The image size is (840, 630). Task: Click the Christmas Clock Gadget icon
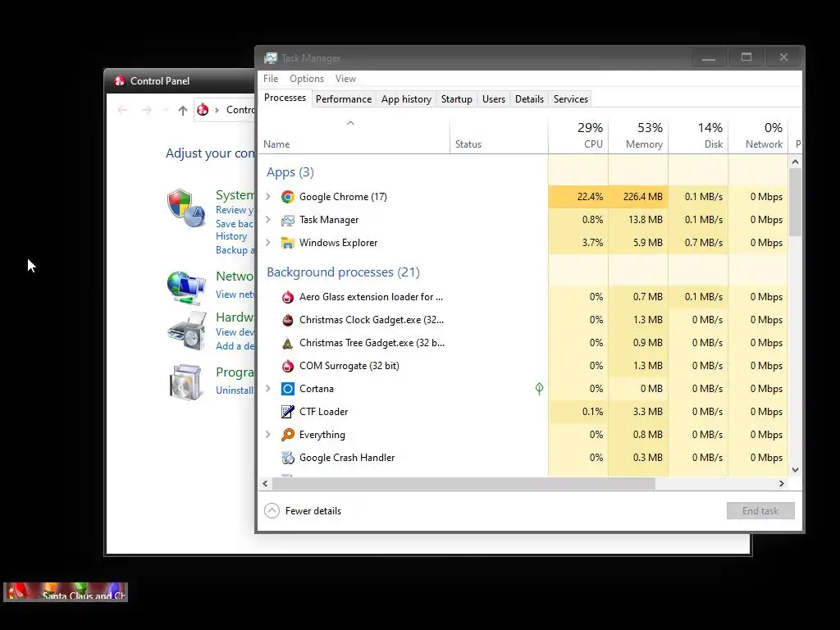pyautogui.click(x=288, y=320)
